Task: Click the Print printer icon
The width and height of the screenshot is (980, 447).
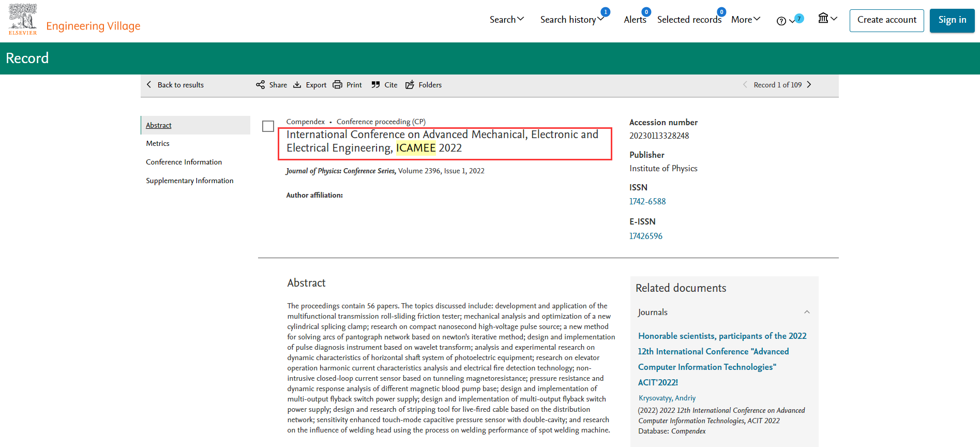Action: (x=337, y=84)
